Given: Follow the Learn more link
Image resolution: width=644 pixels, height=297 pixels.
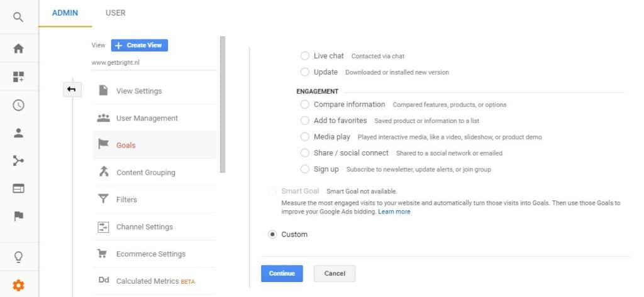Looking at the screenshot, I should click(x=394, y=212).
